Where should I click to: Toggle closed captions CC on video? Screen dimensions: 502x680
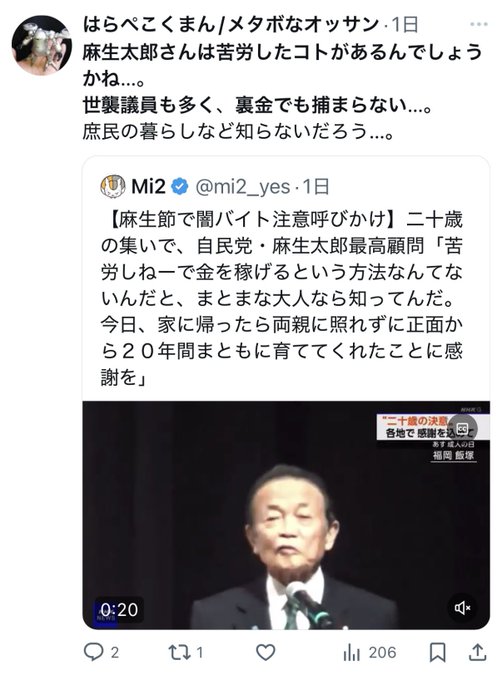tap(463, 428)
